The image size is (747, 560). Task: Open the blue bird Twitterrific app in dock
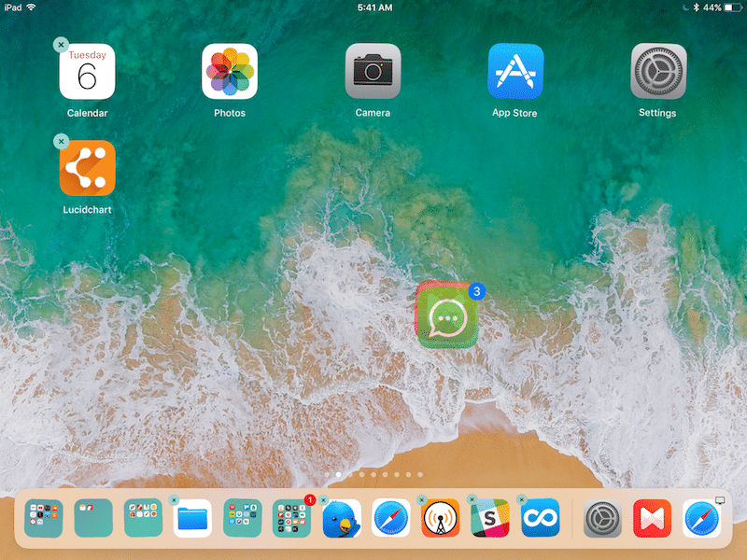point(342,518)
